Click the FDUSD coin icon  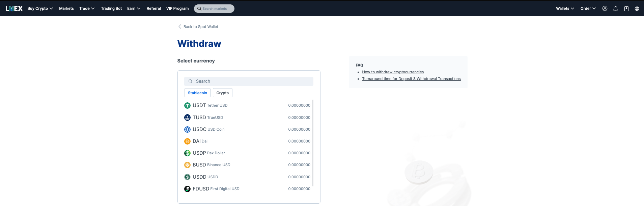187,189
